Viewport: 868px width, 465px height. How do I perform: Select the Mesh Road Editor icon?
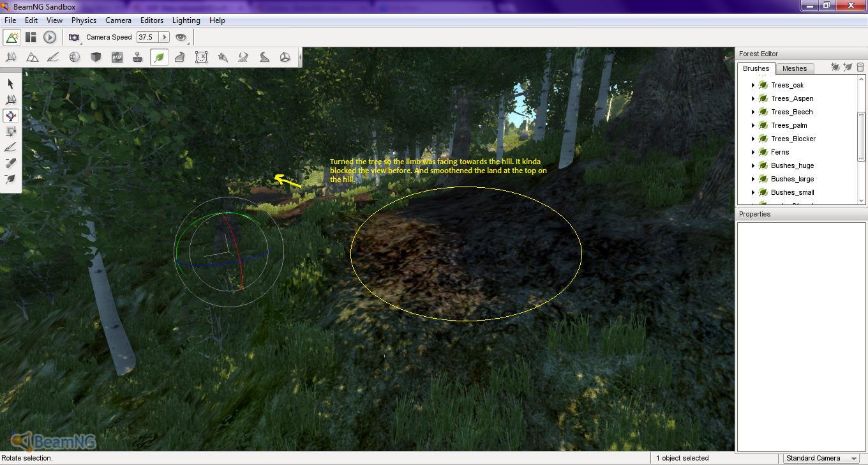point(180,57)
